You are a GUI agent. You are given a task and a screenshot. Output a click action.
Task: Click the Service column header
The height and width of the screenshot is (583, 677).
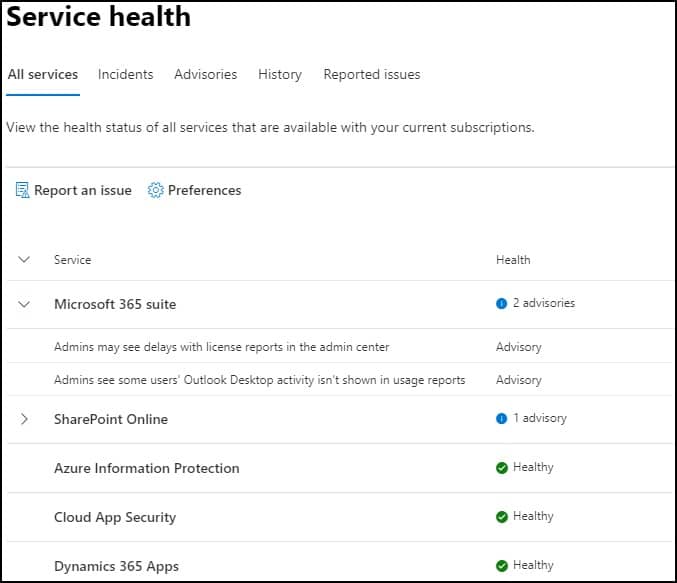73,260
